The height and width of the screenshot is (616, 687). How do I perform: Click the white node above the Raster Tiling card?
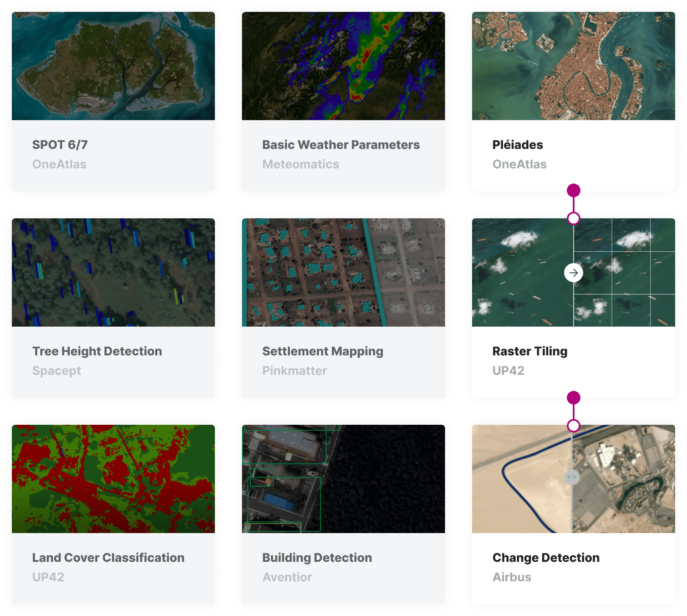click(574, 218)
